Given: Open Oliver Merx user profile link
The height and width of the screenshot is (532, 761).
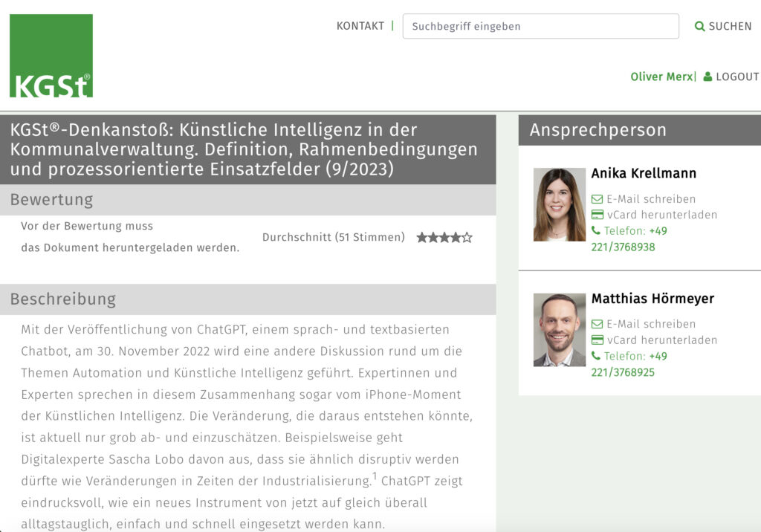Looking at the screenshot, I should (x=661, y=77).
